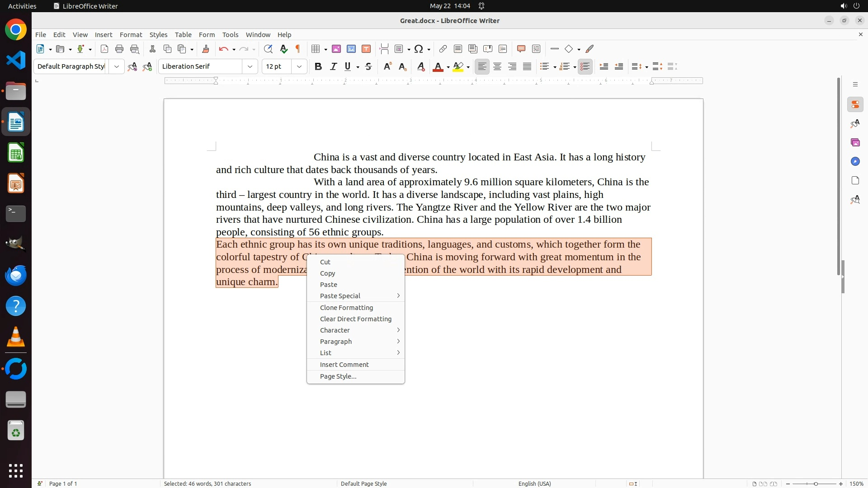
Task: Click the Print icon in toolbar
Action: (x=119, y=49)
